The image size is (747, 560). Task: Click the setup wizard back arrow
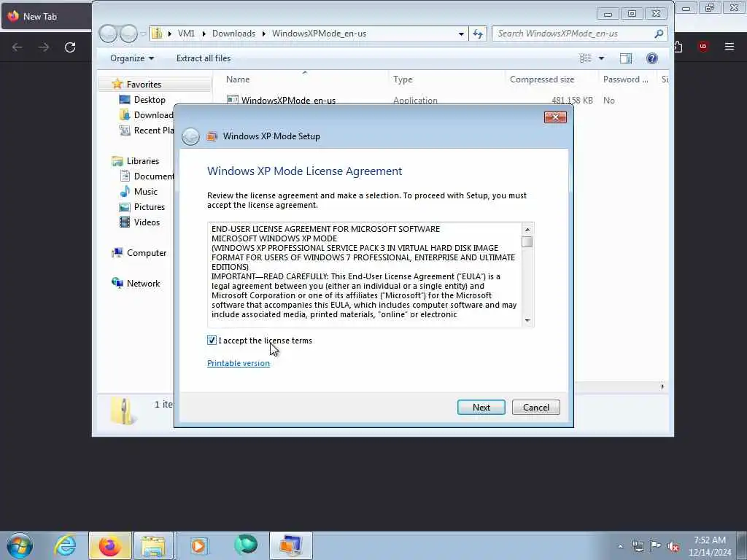click(190, 136)
